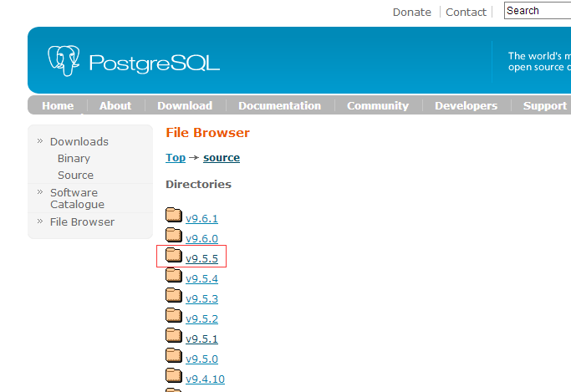Viewport: 571px width, 392px height.
Task: Click the v9.6.0 directory link
Action: [x=201, y=238]
